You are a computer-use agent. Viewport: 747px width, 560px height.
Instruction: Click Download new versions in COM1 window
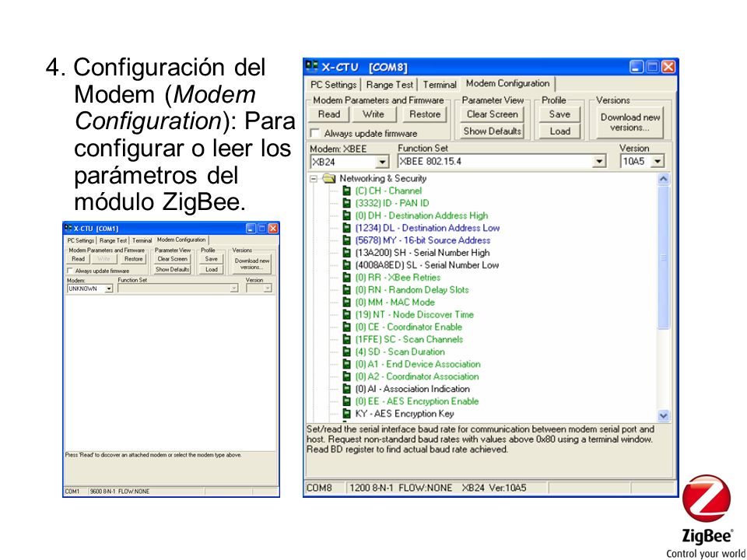click(252, 264)
